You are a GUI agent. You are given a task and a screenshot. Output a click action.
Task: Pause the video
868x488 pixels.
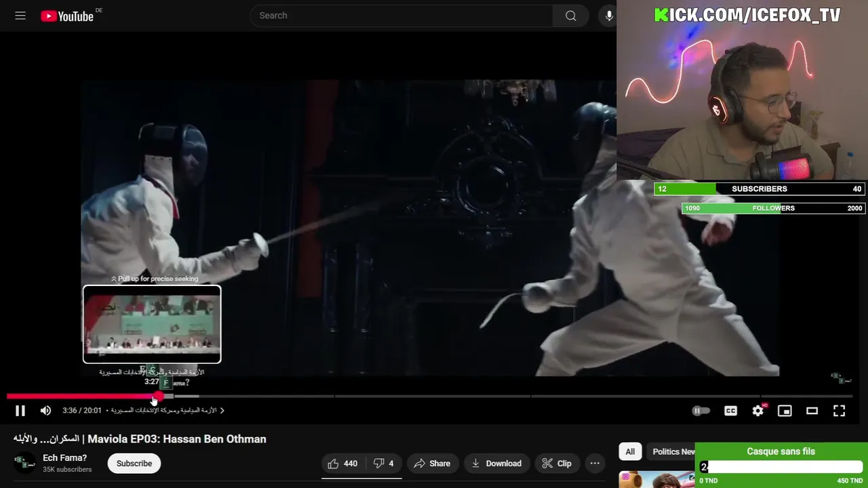click(20, 411)
